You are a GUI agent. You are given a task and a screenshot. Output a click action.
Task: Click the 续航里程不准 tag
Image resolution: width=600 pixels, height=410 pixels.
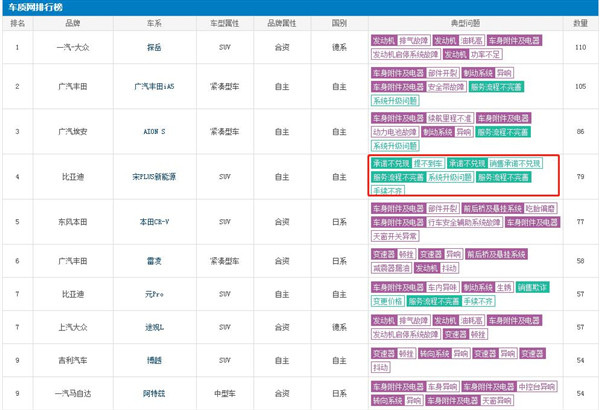pos(450,118)
